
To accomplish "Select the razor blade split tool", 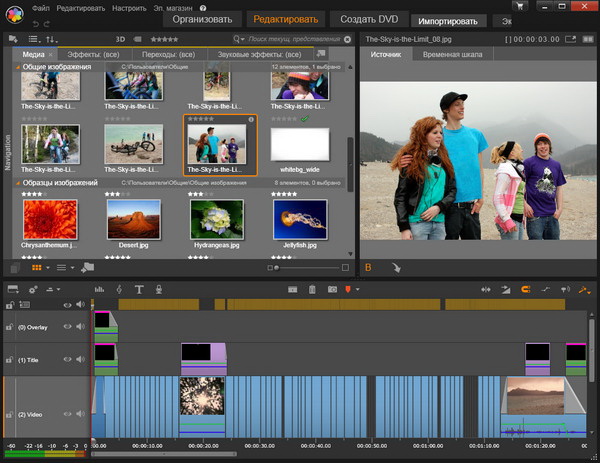I will pos(294,289).
